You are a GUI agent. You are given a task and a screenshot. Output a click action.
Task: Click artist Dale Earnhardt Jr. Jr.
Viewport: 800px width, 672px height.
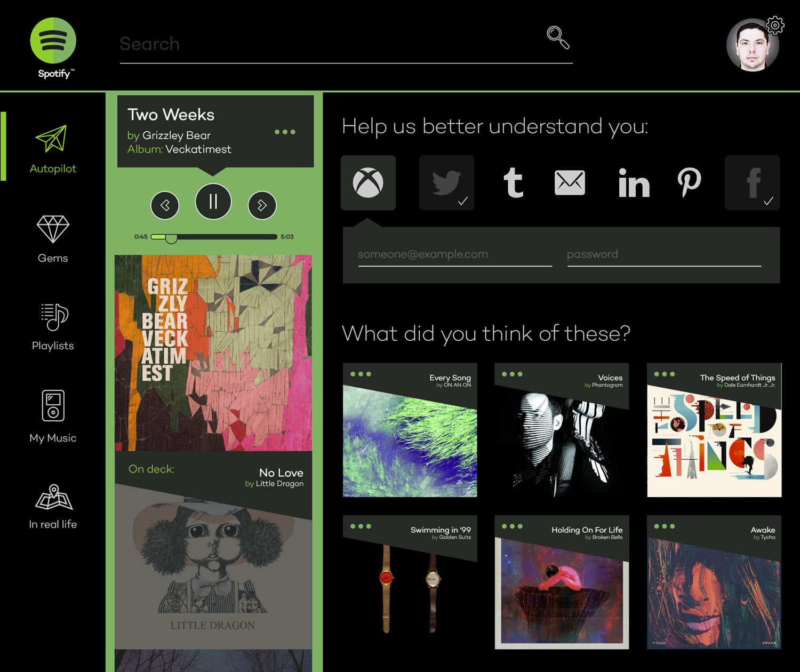[x=750, y=385]
